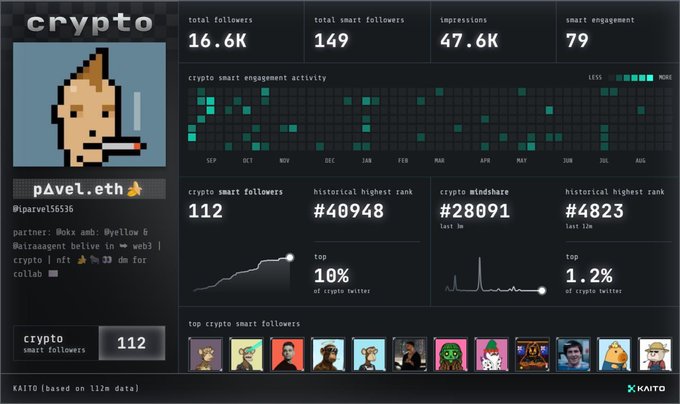Click the LESS label in heatmap legend
The width and height of the screenshot is (680, 404).
pyautogui.click(x=595, y=78)
